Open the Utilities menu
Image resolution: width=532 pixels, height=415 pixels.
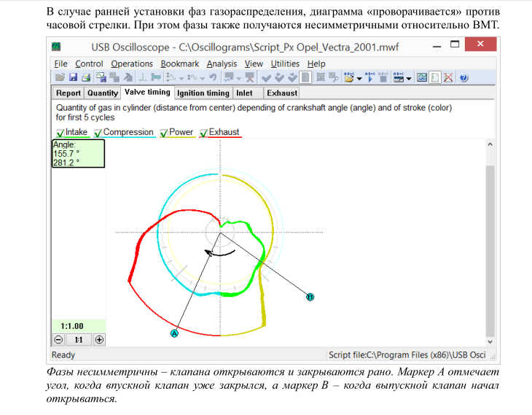click(x=285, y=64)
